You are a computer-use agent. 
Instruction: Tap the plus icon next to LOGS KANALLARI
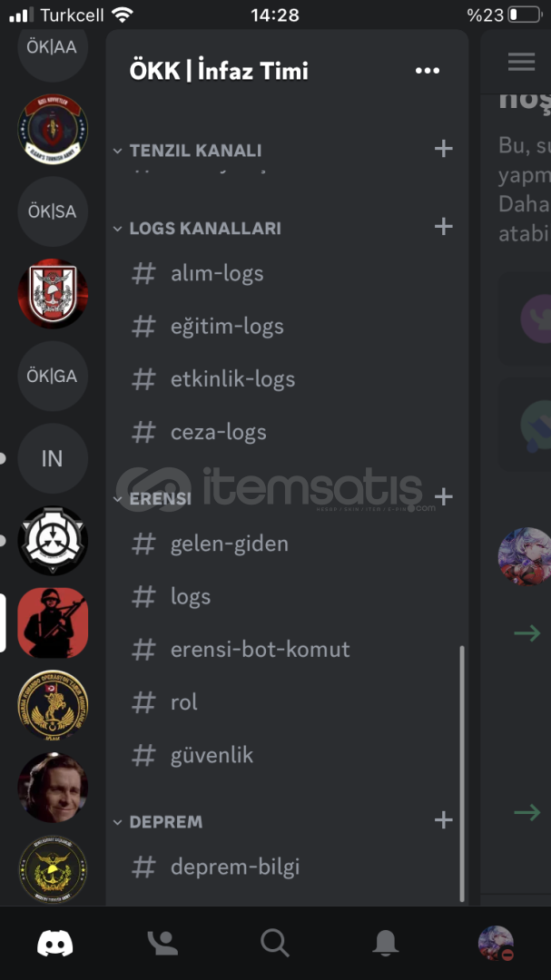click(443, 226)
